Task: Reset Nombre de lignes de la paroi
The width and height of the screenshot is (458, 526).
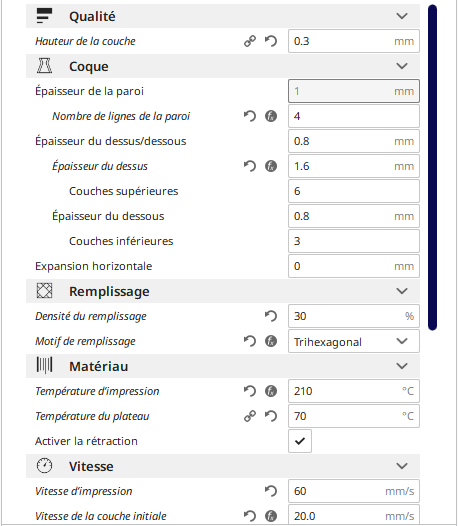Action: (x=250, y=116)
